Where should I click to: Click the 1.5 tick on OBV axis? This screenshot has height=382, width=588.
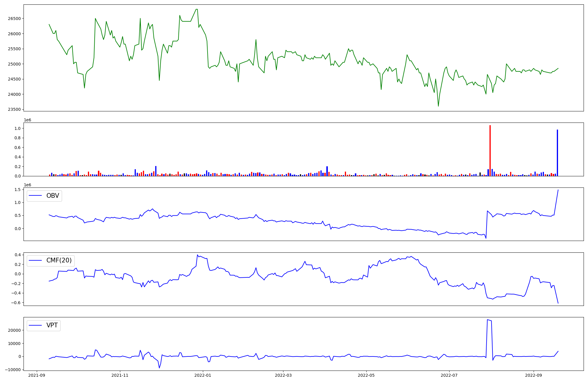(17, 190)
